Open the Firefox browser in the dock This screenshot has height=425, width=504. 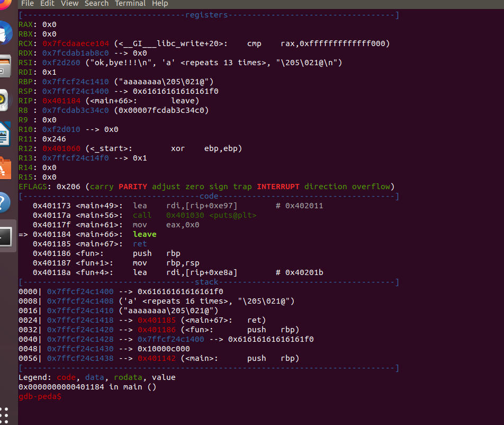pyautogui.click(x=5, y=4)
